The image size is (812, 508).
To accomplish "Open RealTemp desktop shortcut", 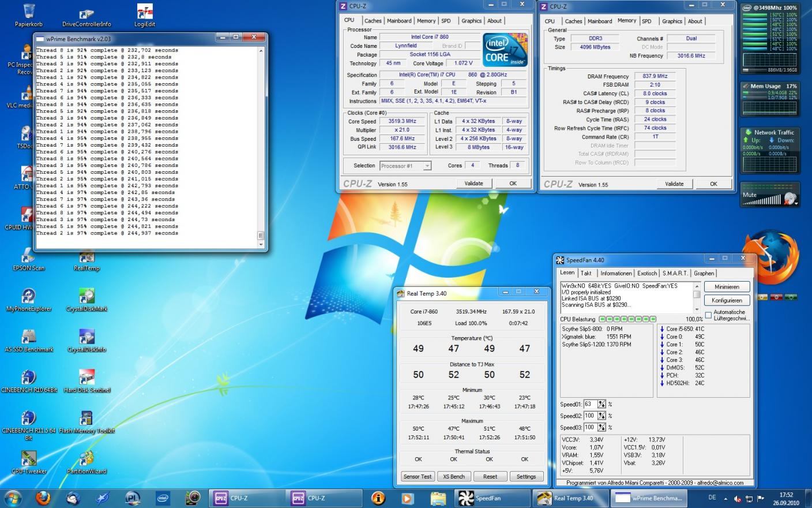I will tap(87, 261).
